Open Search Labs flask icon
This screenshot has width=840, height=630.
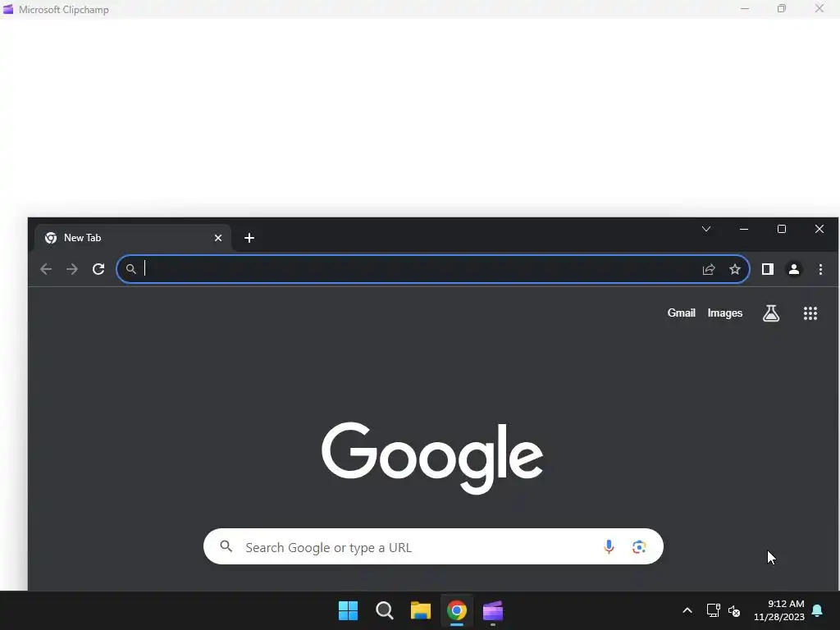771,313
